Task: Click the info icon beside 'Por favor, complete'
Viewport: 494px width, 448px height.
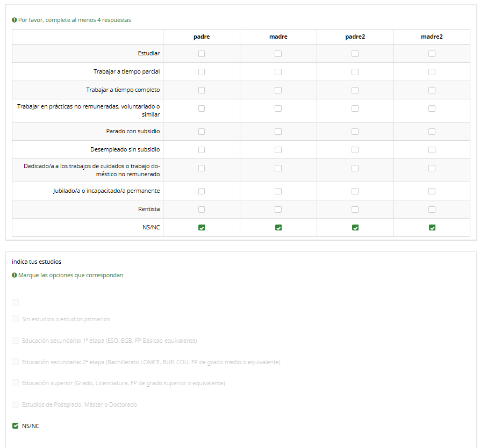Action: pos(15,20)
